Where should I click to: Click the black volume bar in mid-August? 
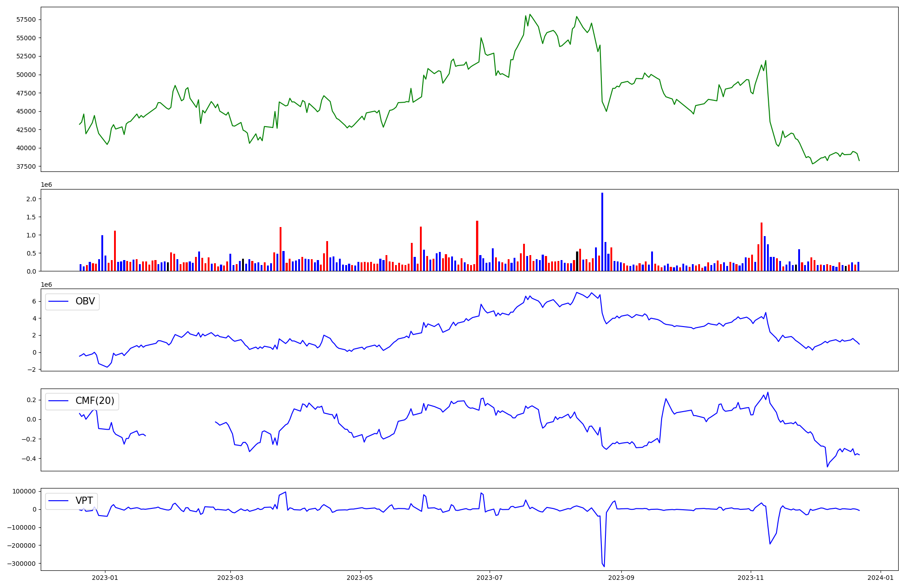coord(577,261)
